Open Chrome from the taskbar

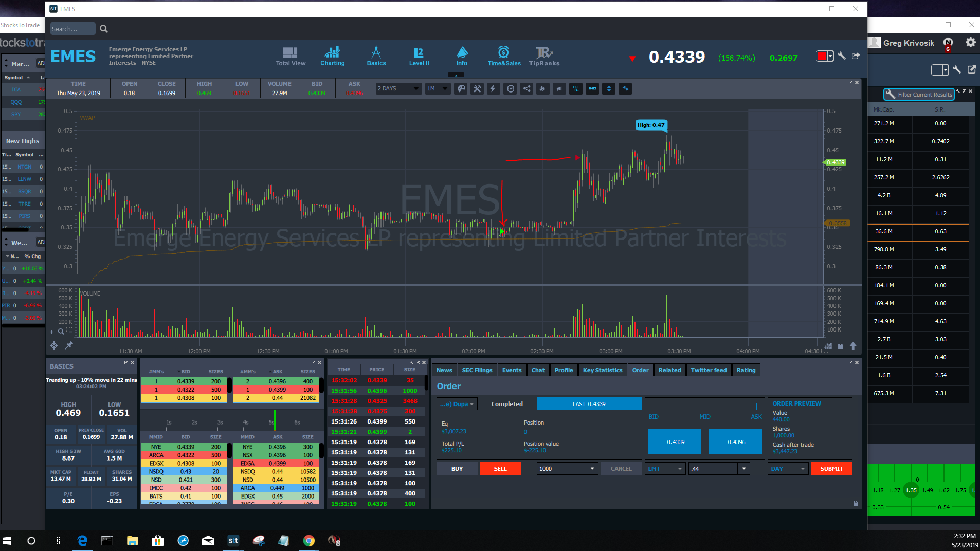point(308,541)
